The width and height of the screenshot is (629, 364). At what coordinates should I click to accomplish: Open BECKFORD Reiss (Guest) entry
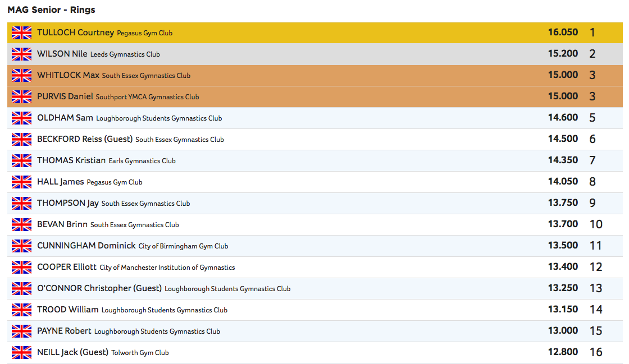pos(84,139)
